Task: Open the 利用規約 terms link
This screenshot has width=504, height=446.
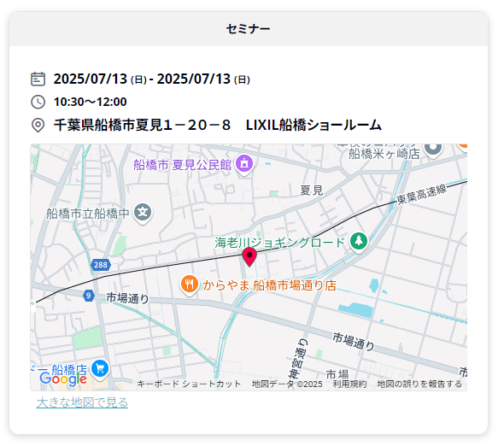Action: (x=349, y=384)
